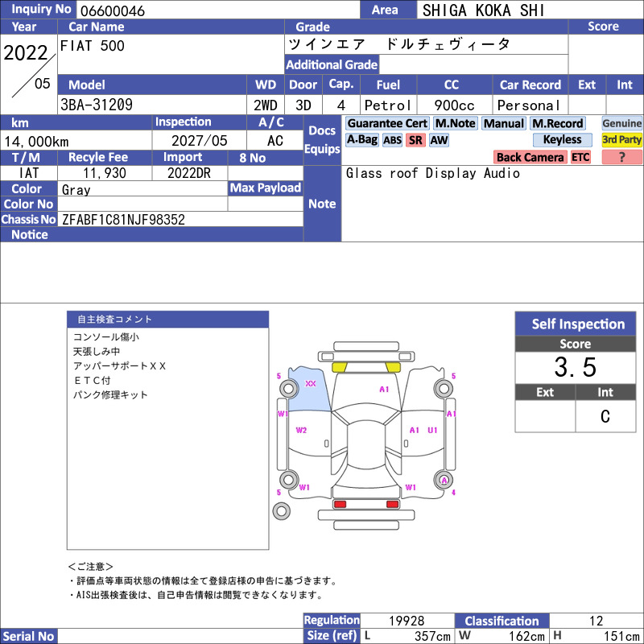Click the U1 mark on the diagram
The image size is (644, 644).
tap(432, 430)
